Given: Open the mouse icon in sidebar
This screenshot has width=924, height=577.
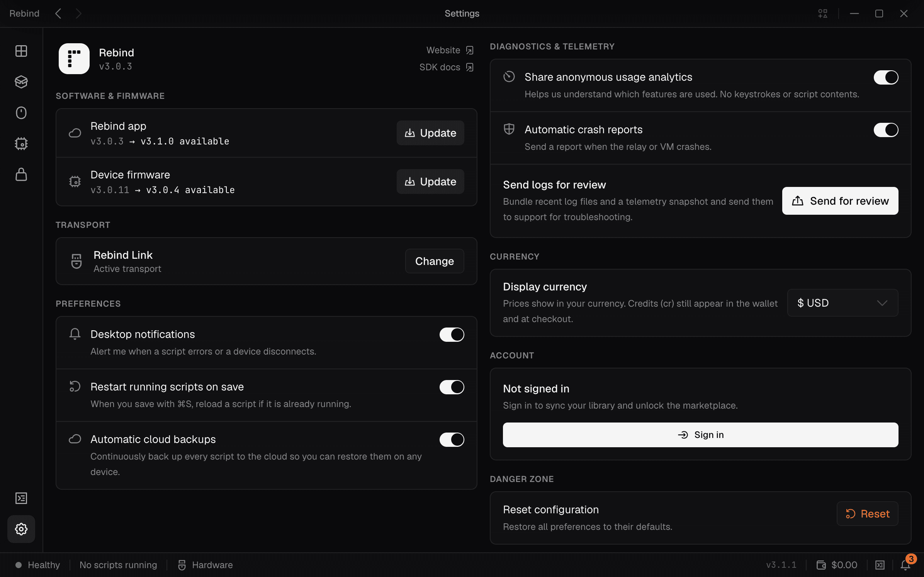Looking at the screenshot, I should point(21,113).
